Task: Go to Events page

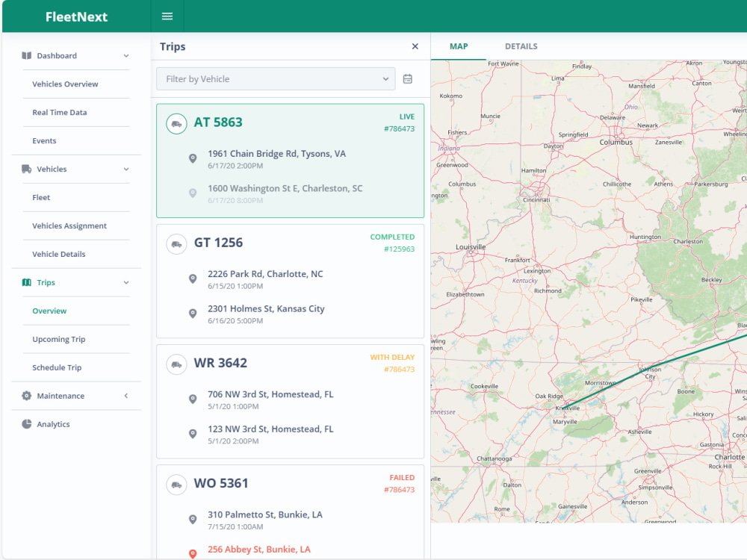Action: [44, 141]
